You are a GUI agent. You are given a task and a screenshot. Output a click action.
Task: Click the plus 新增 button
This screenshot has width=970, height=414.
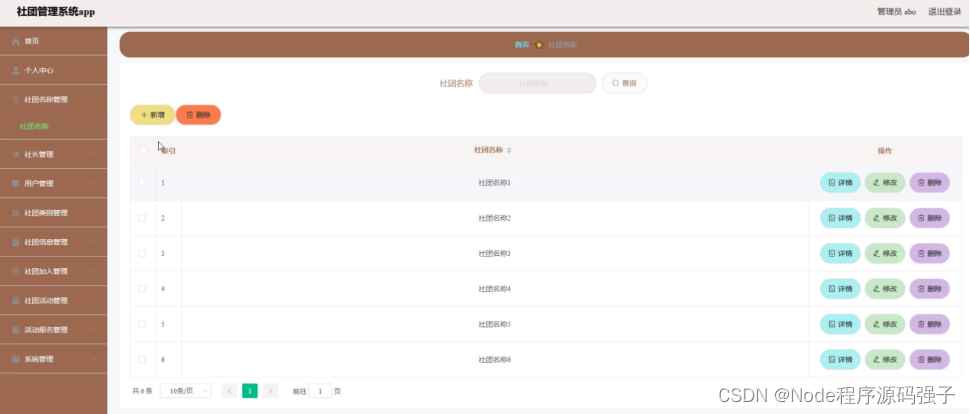[152, 114]
